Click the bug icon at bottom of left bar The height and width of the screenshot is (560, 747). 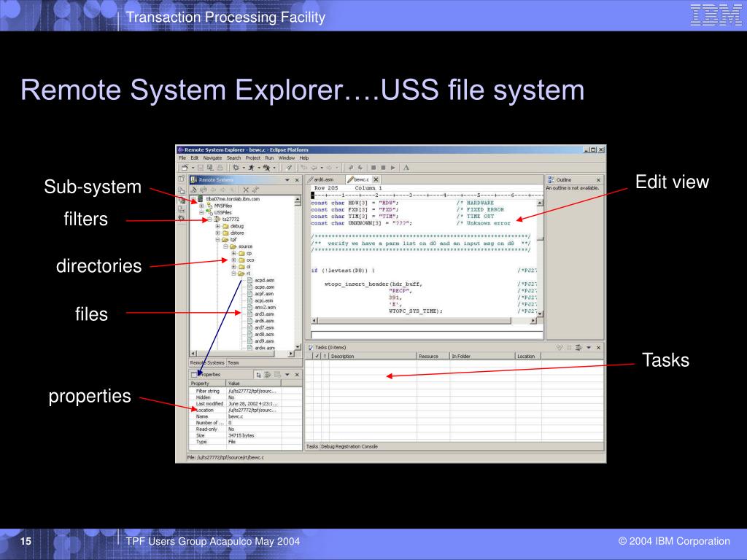[x=182, y=218]
